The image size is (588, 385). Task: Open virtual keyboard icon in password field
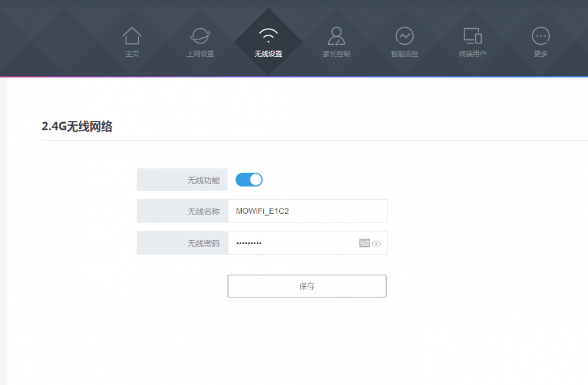pos(364,243)
